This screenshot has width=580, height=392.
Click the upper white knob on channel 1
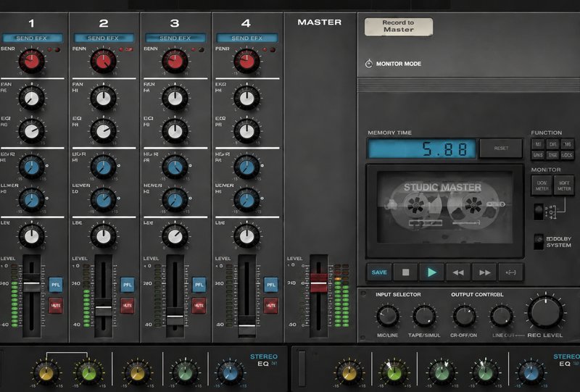point(32,98)
